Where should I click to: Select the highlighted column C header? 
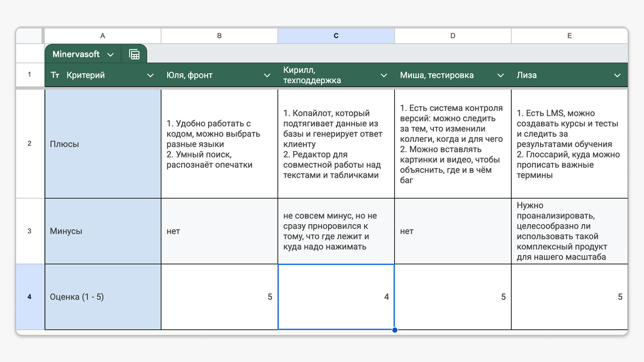point(336,36)
